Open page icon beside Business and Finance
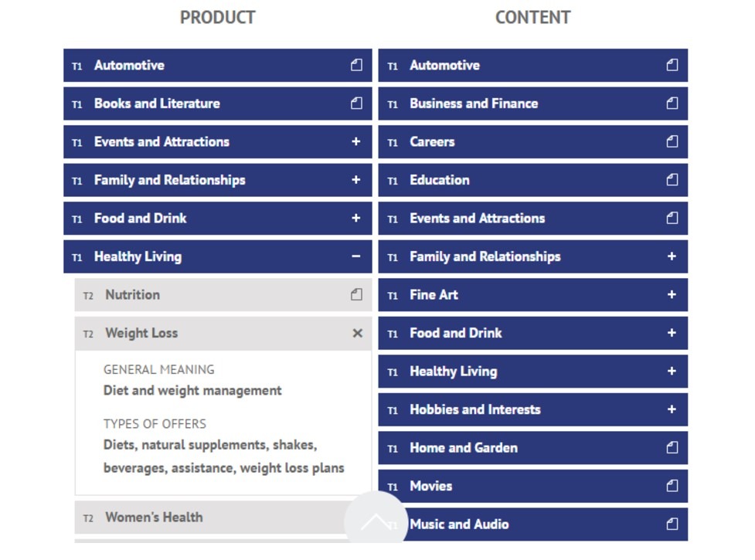755x560 pixels. pyautogui.click(x=672, y=104)
